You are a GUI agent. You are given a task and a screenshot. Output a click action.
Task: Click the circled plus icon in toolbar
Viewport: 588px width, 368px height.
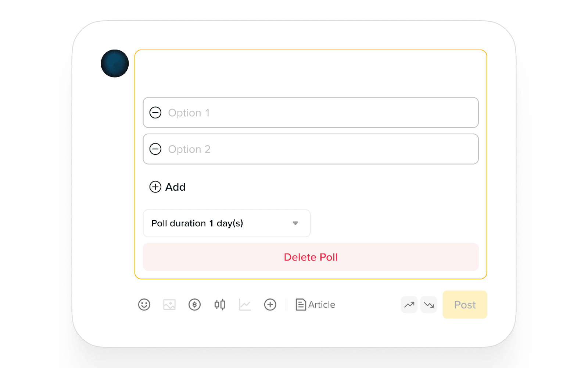pyautogui.click(x=270, y=305)
